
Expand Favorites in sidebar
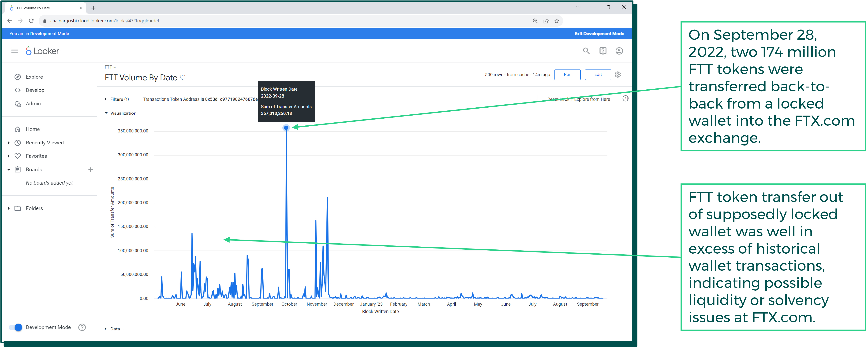pyautogui.click(x=9, y=156)
